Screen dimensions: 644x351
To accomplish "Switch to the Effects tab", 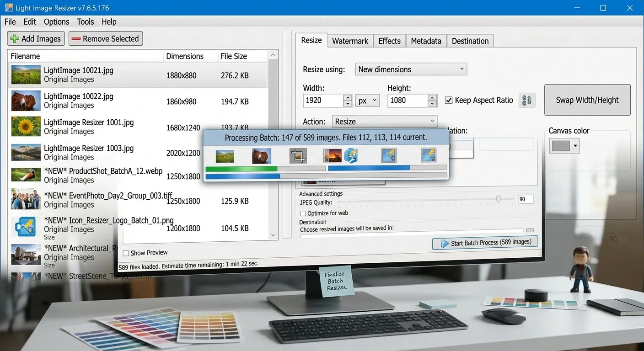I will click(390, 41).
